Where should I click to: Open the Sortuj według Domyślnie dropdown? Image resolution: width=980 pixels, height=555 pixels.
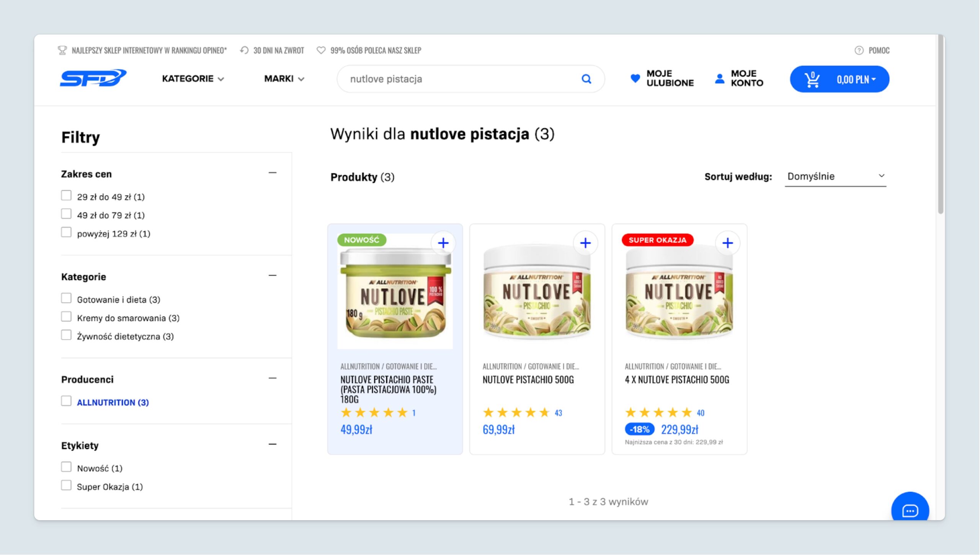tap(835, 176)
